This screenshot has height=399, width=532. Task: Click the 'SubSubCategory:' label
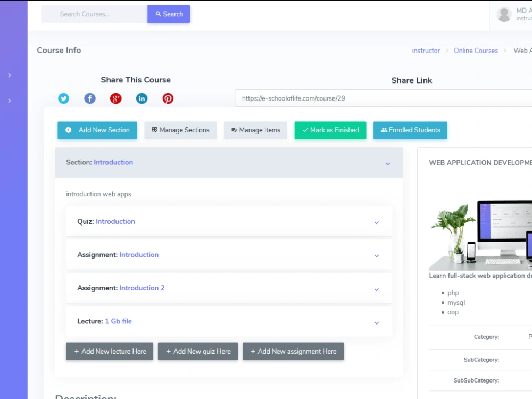point(476,380)
